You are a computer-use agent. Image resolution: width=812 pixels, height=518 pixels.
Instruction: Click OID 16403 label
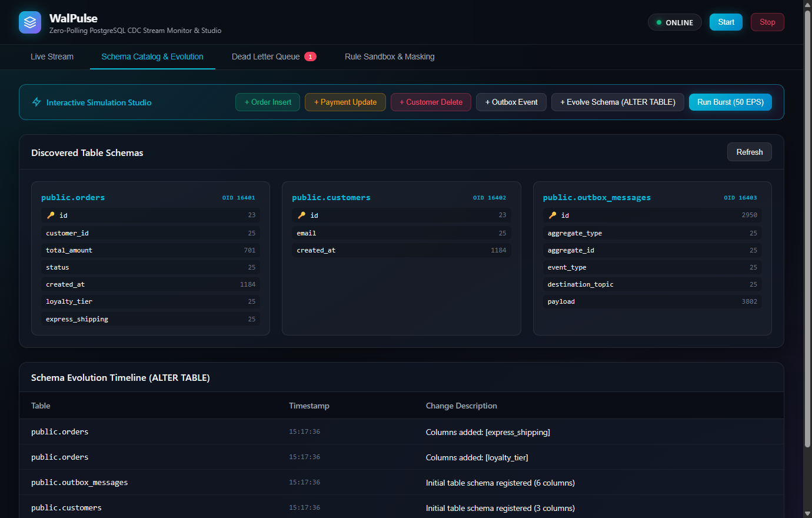[740, 198]
